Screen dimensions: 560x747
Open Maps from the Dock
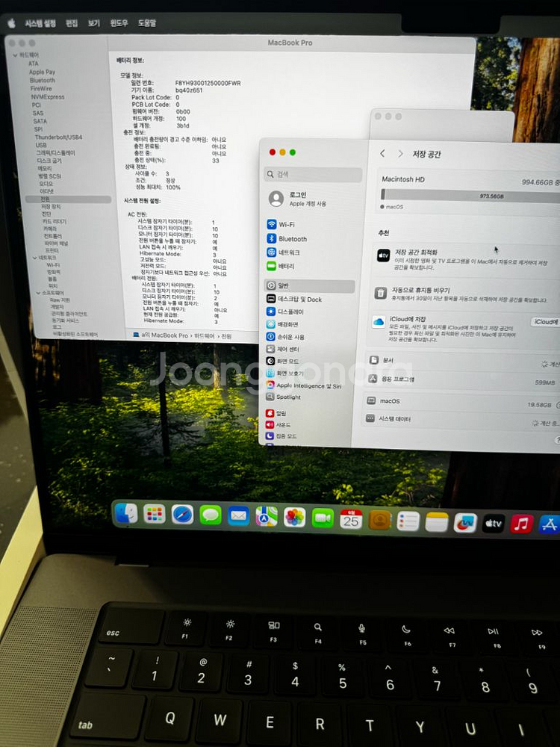(x=267, y=516)
